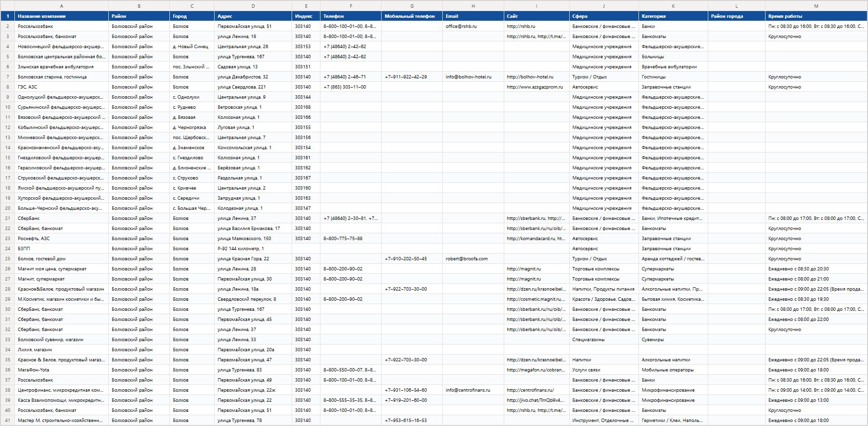Click the 'Время работы' header cell
This screenshot has height=434, width=868.
(816, 16)
